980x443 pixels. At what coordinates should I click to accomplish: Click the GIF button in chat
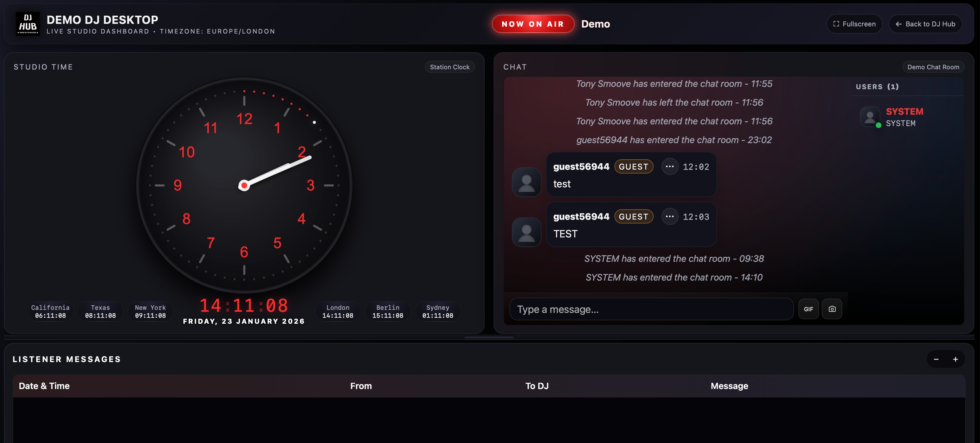808,309
